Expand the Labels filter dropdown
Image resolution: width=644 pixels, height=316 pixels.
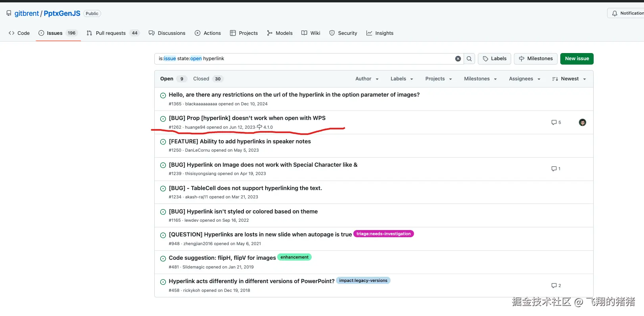(x=402, y=79)
